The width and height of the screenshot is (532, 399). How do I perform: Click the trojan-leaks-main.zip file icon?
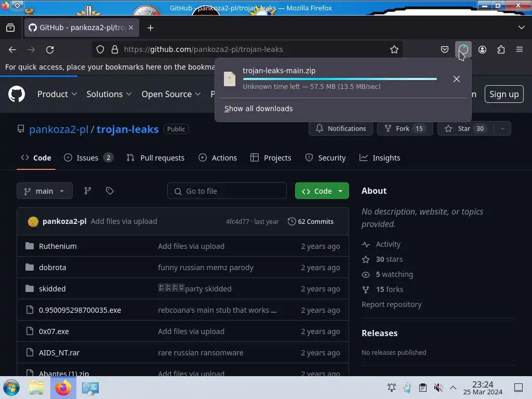pyautogui.click(x=230, y=79)
